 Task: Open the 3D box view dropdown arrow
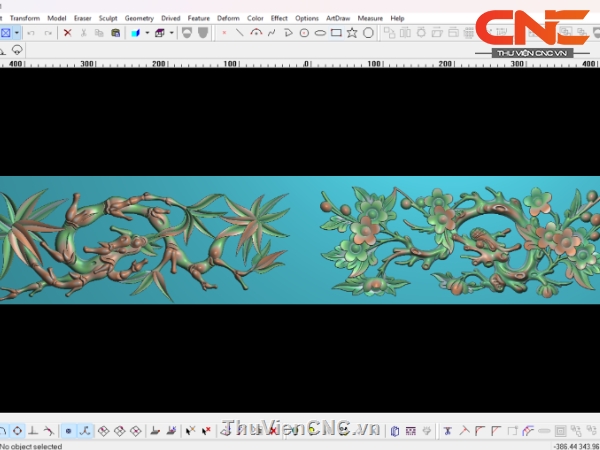pos(171,33)
